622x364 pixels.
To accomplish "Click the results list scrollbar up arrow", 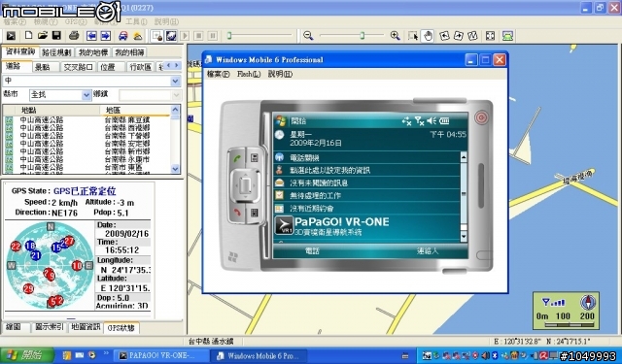I will click(175, 110).
